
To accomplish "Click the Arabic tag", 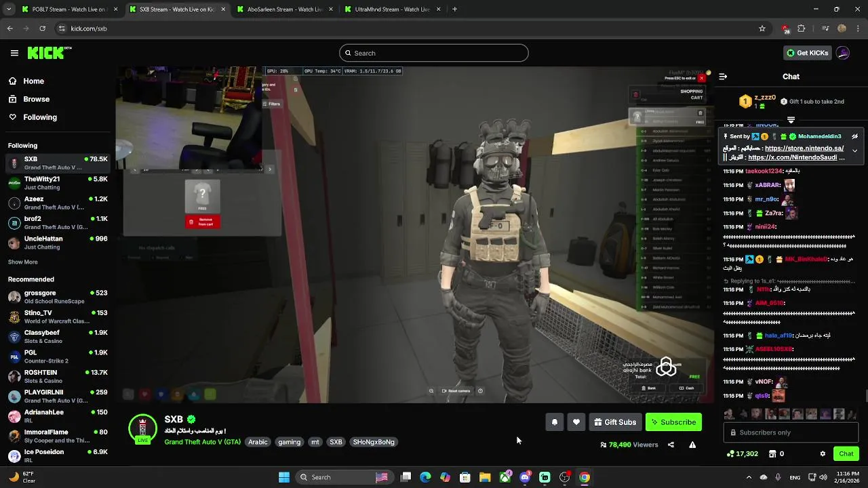I will 258,442.
